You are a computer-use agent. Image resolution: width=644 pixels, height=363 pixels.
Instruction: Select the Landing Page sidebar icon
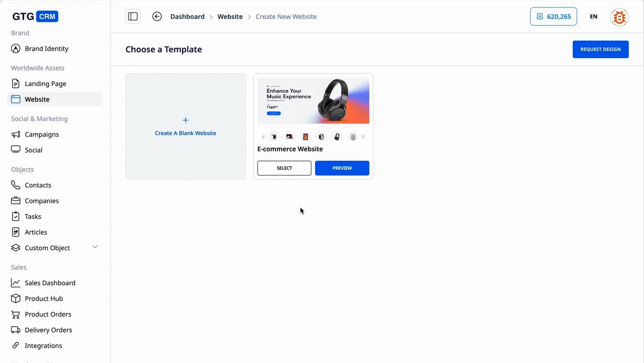tap(16, 84)
